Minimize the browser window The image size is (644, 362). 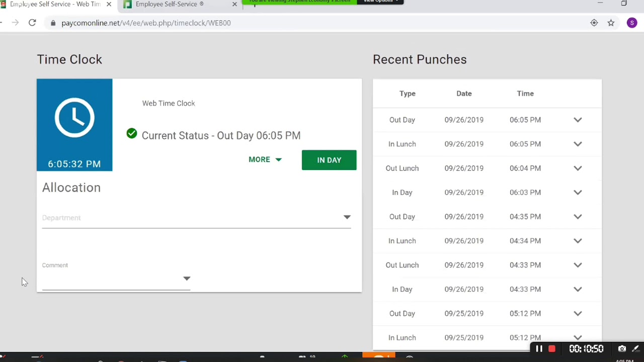(x=600, y=3)
